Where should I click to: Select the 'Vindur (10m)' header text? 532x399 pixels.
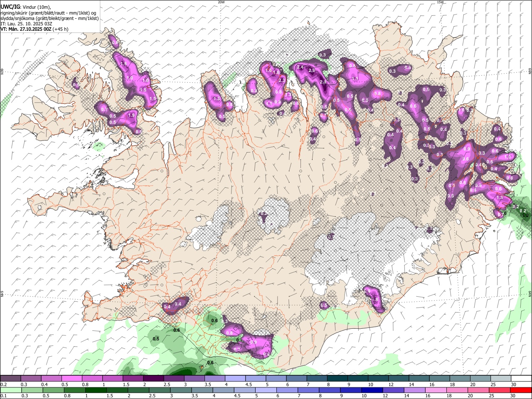coord(36,7)
